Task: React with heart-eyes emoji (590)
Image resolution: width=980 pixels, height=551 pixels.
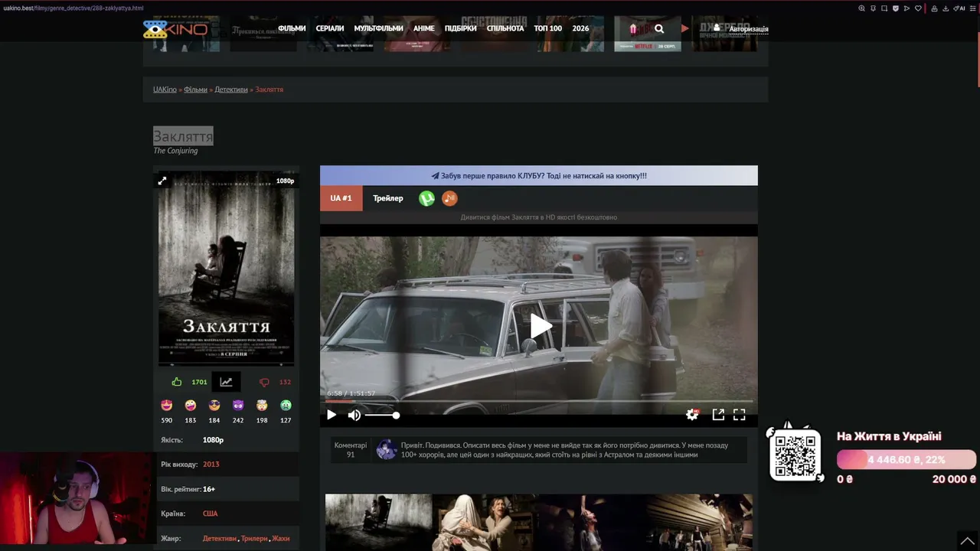Action: pos(167,405)
